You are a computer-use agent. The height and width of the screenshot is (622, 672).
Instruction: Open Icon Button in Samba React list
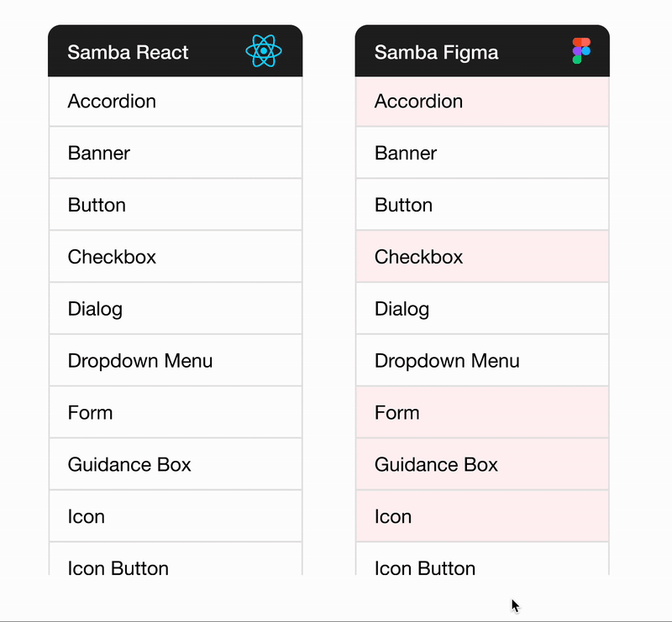click(x=176, y=559)
